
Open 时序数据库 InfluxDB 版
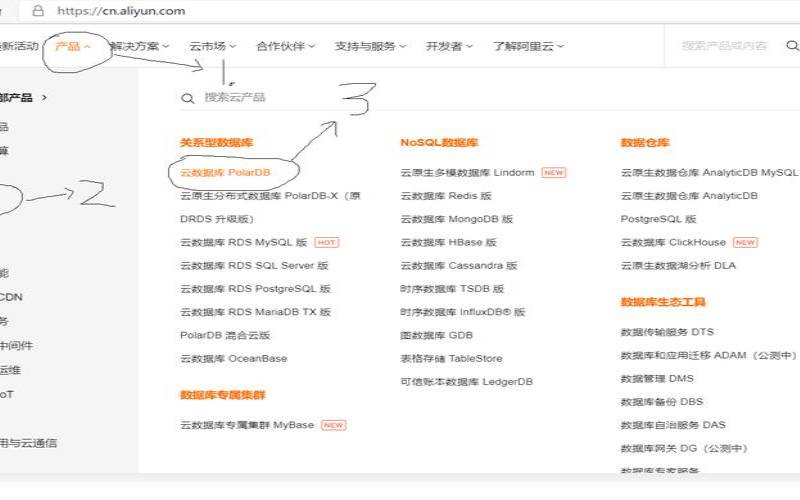point(463,312)
